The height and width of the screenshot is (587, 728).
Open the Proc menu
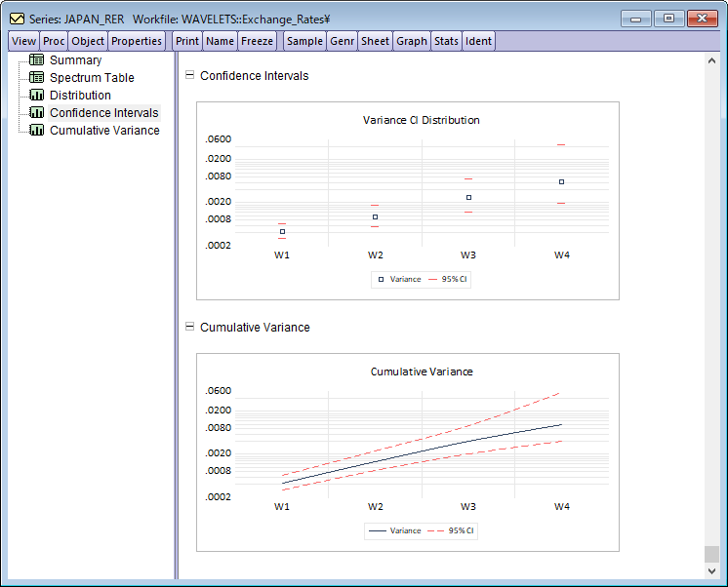[x=54, y=41]
